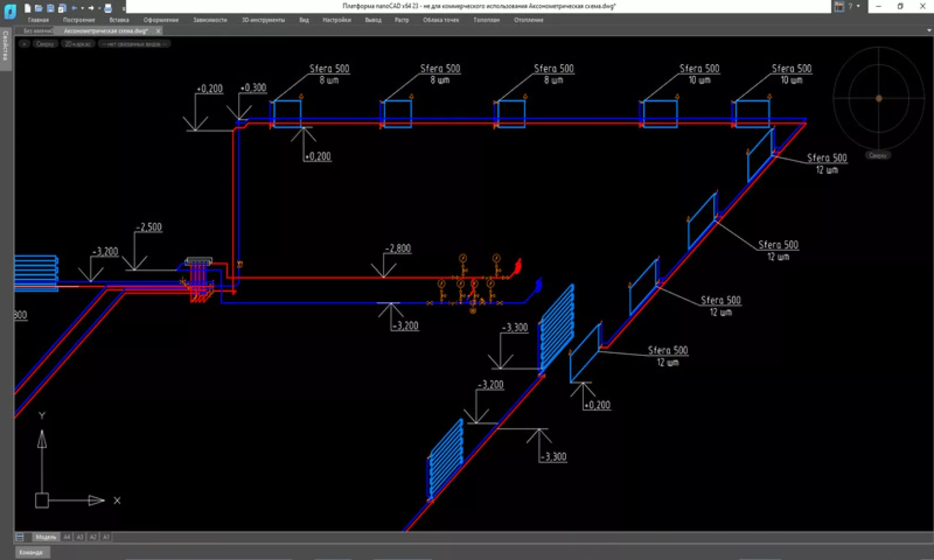Click the Undo icon

74,8
